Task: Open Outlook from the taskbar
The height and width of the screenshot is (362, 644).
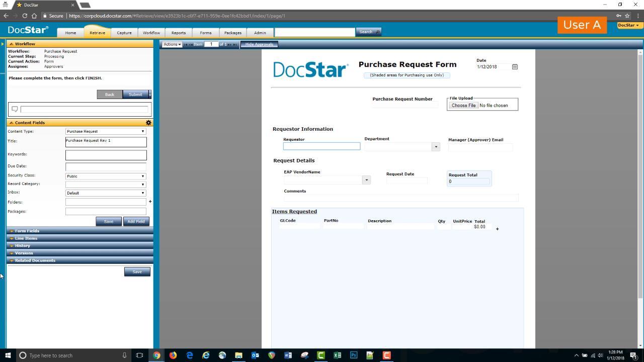Action: pyautogui.click(x=255, y=355)
